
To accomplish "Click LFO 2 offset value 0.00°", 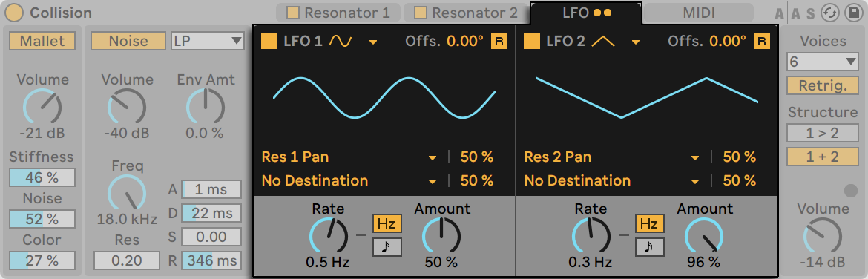I will click(727, 41).
